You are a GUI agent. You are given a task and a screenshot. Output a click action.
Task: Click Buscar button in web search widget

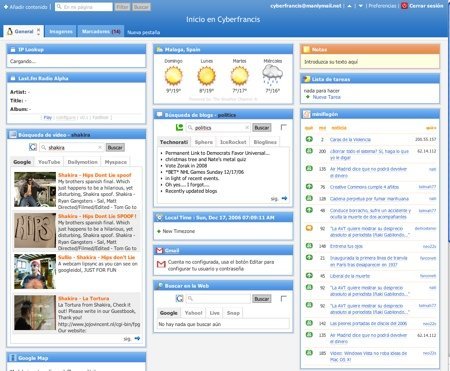tap(262, 299)
